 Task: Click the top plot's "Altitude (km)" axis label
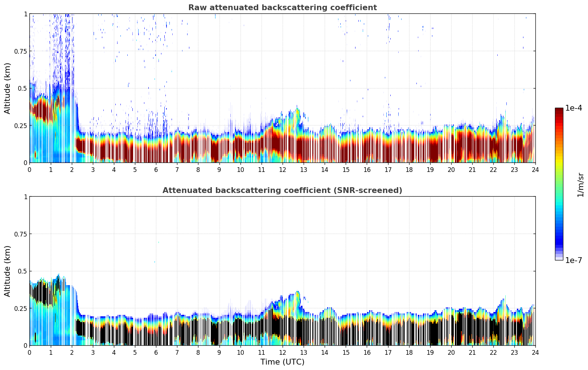pos(8,88)
